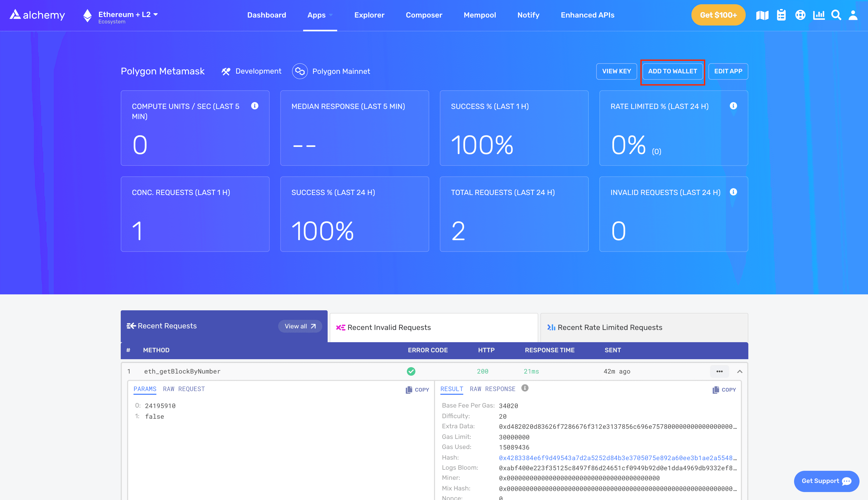Click the Recent Requests arrows icon
Image resolution: width=868 pixels, height=500 pixels.
click(x=131, y=326)
